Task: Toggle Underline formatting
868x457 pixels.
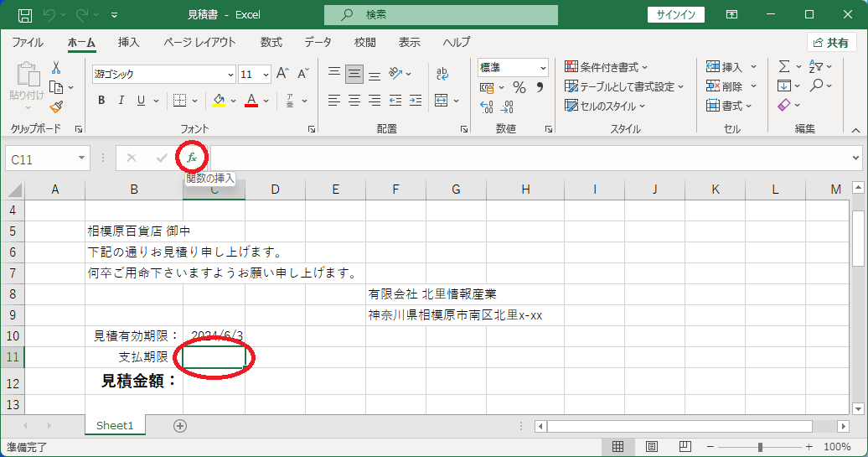Action: 141,101
